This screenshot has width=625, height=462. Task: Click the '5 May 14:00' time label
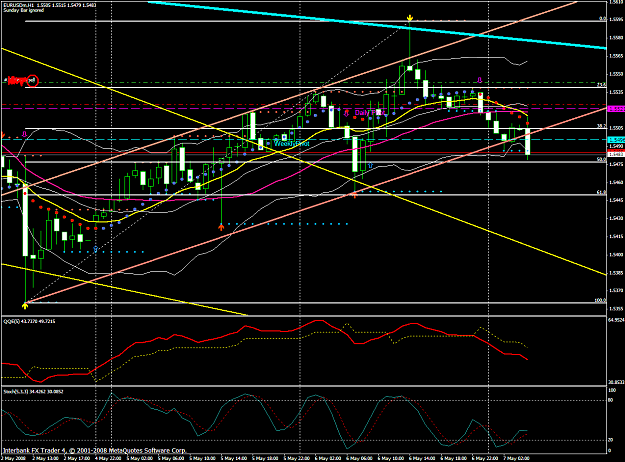tap(234, 458)
